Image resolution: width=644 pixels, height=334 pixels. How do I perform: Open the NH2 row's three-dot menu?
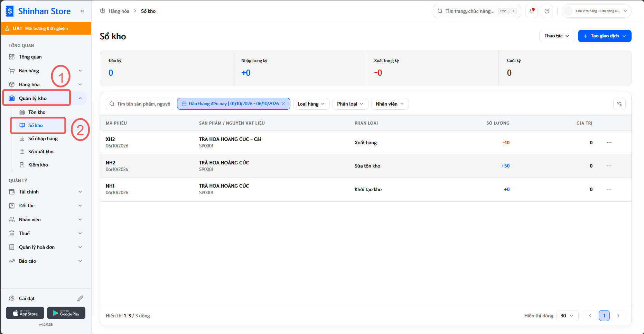[x=609, y=166]
